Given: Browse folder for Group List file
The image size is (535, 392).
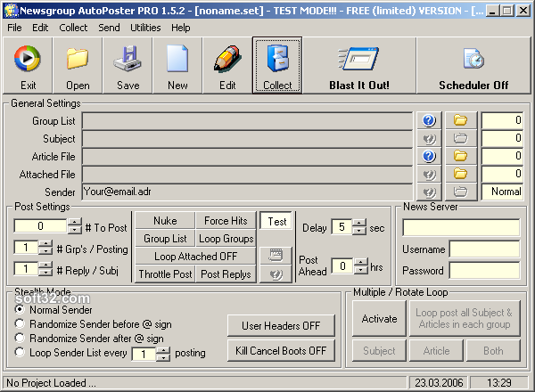Looking at the screenshot, I should coord(461,120).
